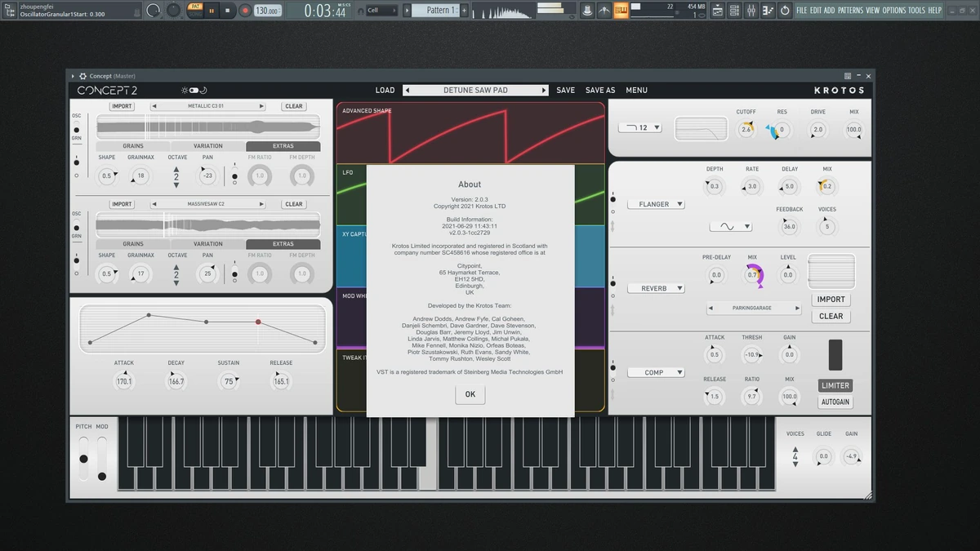Open the piano roll view icon in top toolbar
The height and width of the screenshot is (551, 980).
point(768,11)
